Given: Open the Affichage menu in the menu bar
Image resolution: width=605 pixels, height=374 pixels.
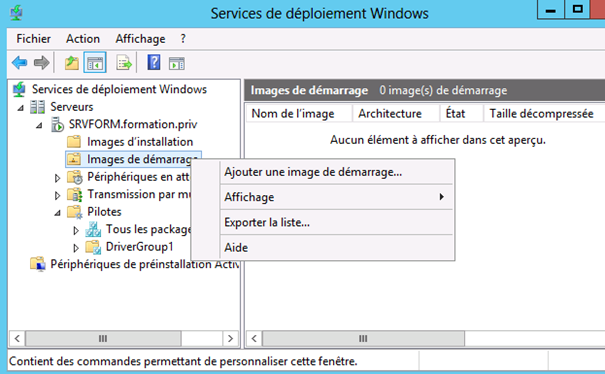Looking at the screenshot, I should (140, 39).
